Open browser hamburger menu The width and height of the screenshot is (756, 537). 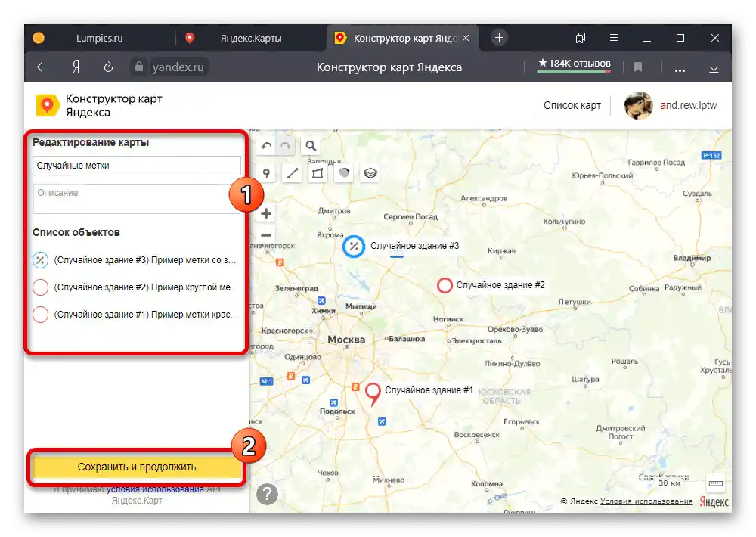click(614, 38)
